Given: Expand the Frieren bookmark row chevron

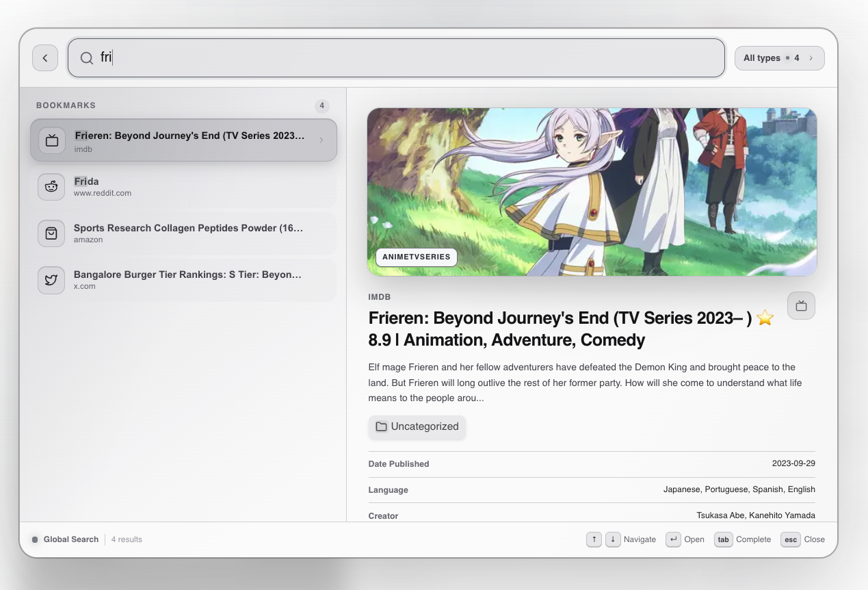Looking at the screenshot, I should tap(321, 140).
